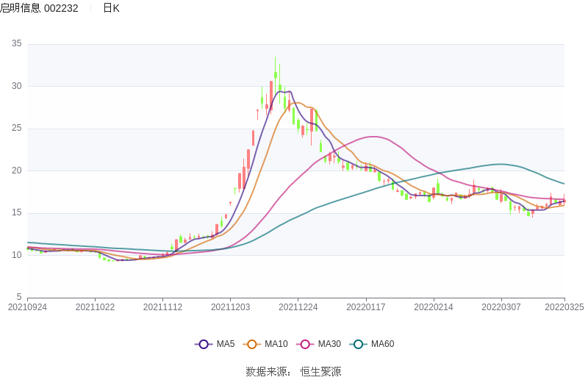Select the 20211203 x-axis date label
588x380 pixels.
[231, 307]
